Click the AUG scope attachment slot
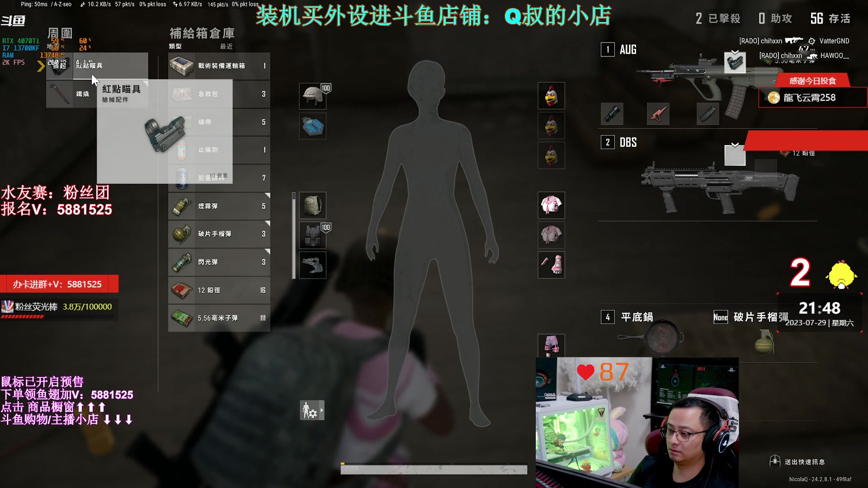Viewport: 868px width, 488px height. point(735,63)
